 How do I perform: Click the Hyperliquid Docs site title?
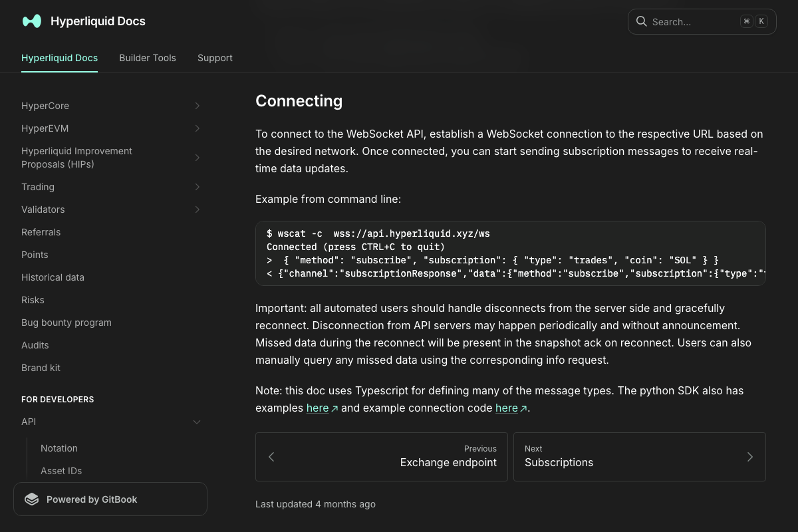[x=98, y=21]
